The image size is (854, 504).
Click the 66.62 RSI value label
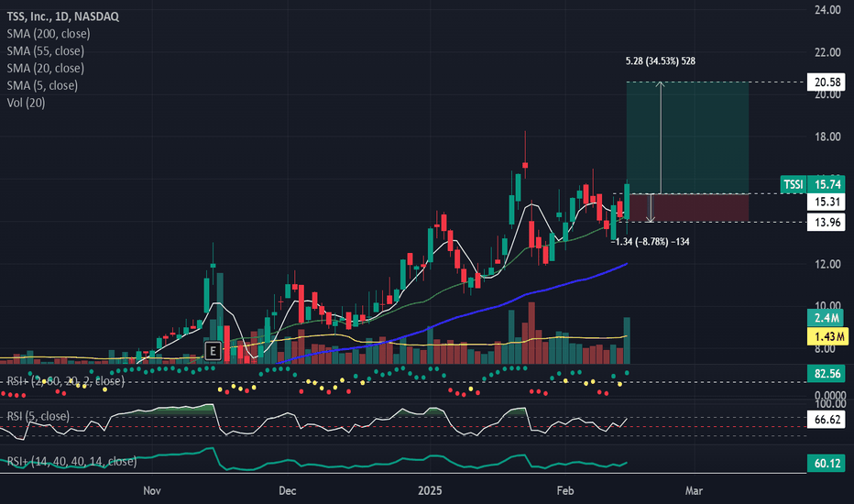(x=827, y=420)
